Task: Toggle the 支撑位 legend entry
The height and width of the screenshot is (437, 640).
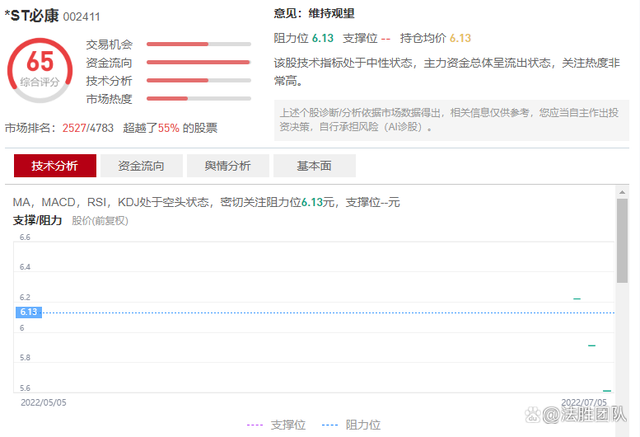Action: click(276, 425)
